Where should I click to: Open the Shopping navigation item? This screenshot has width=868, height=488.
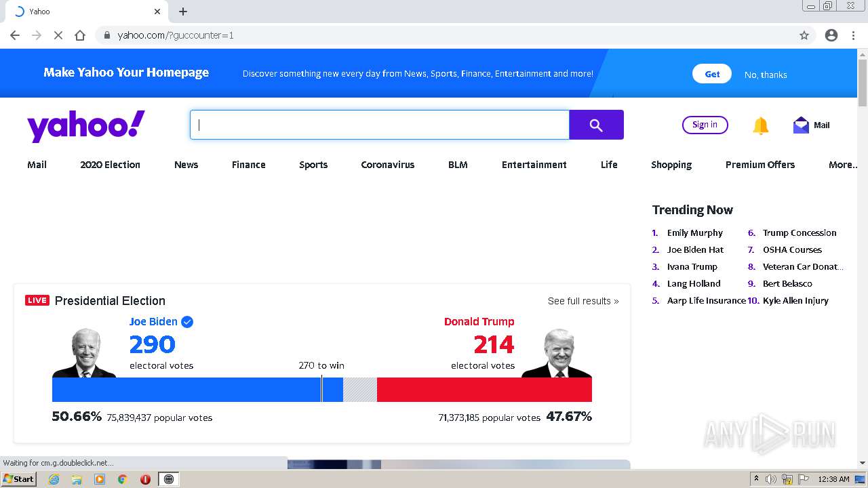pyautogui.click(x=671, y=165)
